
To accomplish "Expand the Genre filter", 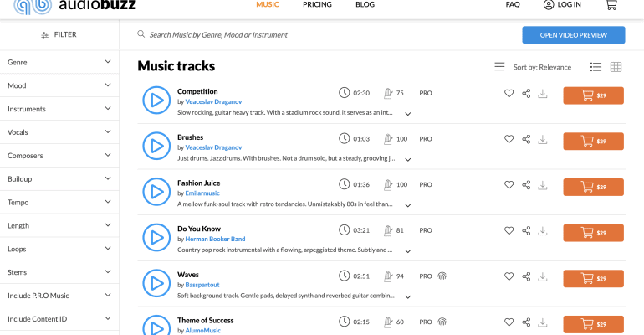I will pyautogui.click(x=59, y=62).
